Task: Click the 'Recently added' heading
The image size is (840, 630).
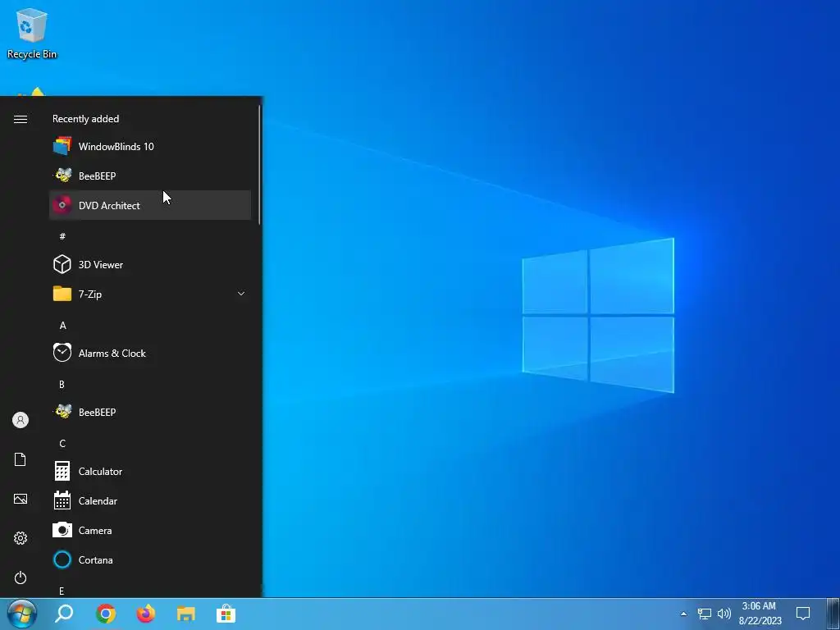Action: click(x=85, y=119)
